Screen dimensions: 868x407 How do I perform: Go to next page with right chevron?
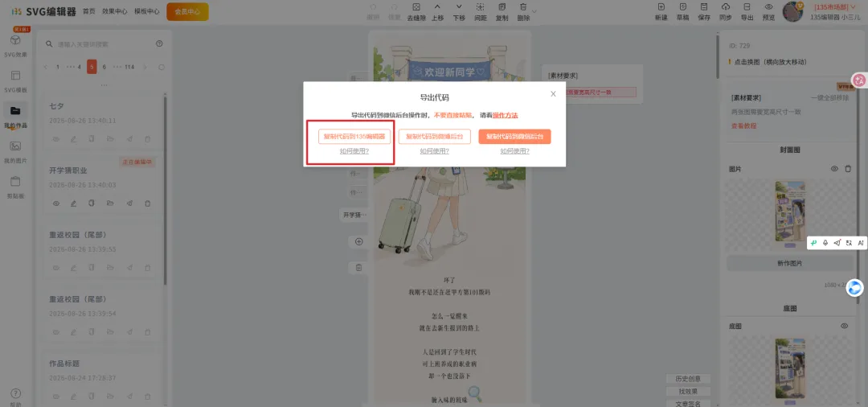[145, 67]
